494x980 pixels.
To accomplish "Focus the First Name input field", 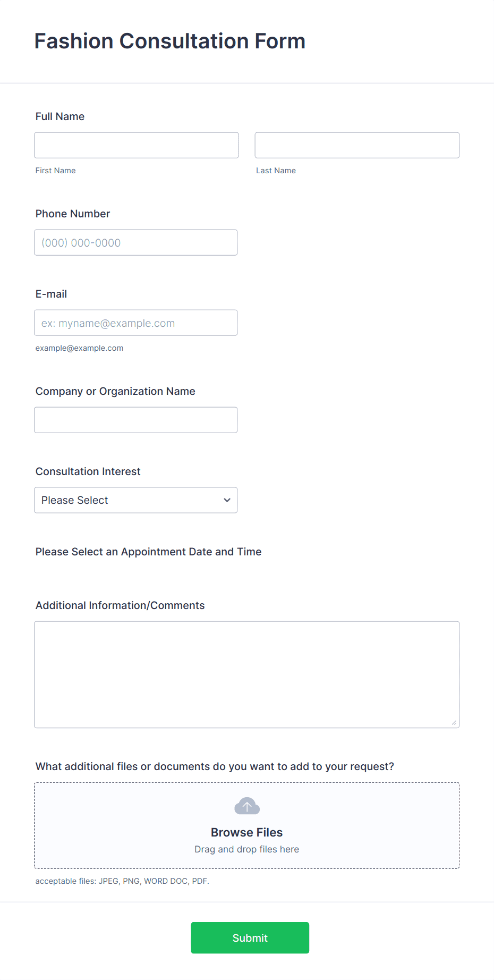I will tap(137, 145).
